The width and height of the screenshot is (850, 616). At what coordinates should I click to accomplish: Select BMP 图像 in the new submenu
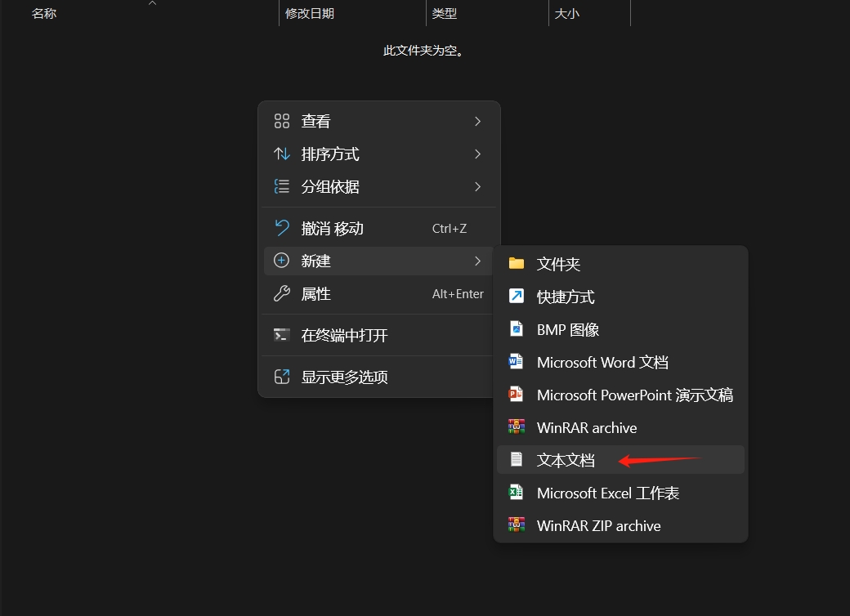tap(620, 329)
